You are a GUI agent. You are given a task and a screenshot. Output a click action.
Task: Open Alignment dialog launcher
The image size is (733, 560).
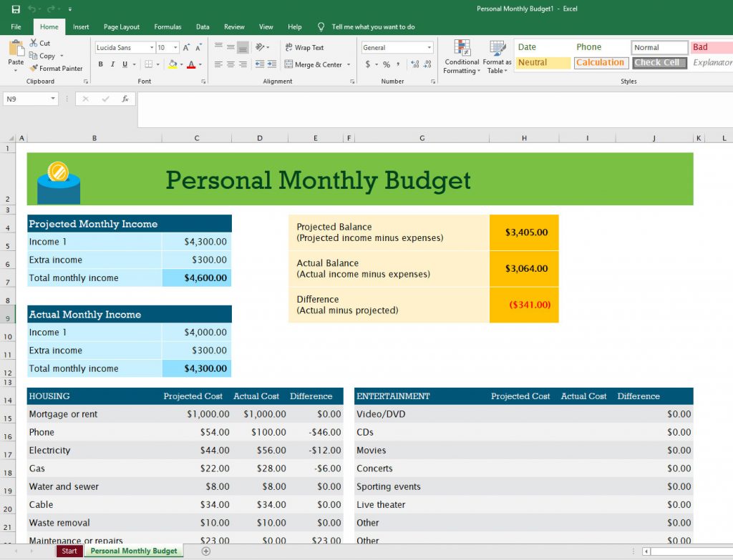pyautogui.click(x=352, y=82)
